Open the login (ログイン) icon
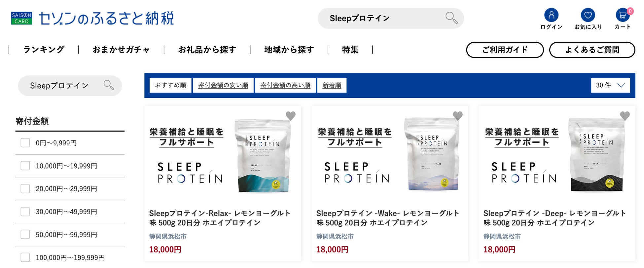Image resolution: width=644 pixels, height=268 pixels. [551, 15]
